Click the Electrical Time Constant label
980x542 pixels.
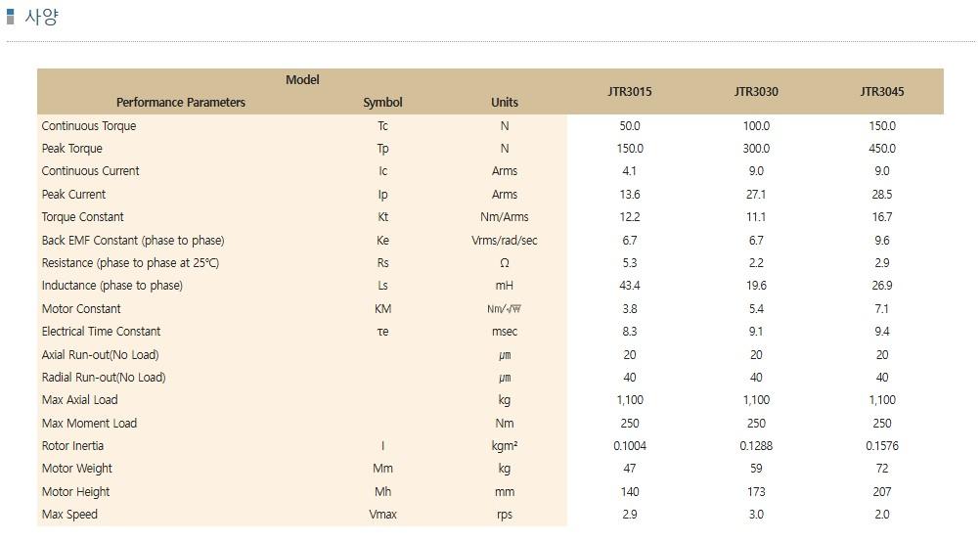[102, 332]
